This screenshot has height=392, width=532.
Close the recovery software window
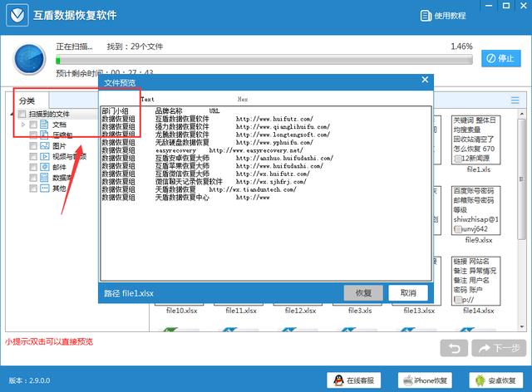coord(524,6)
